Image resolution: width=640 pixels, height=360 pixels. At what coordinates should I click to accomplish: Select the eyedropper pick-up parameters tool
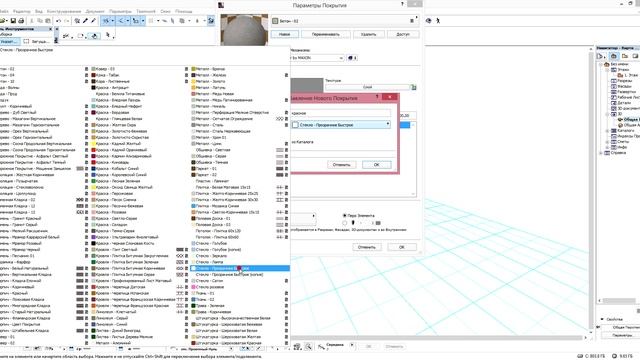(x=85, y=21)
